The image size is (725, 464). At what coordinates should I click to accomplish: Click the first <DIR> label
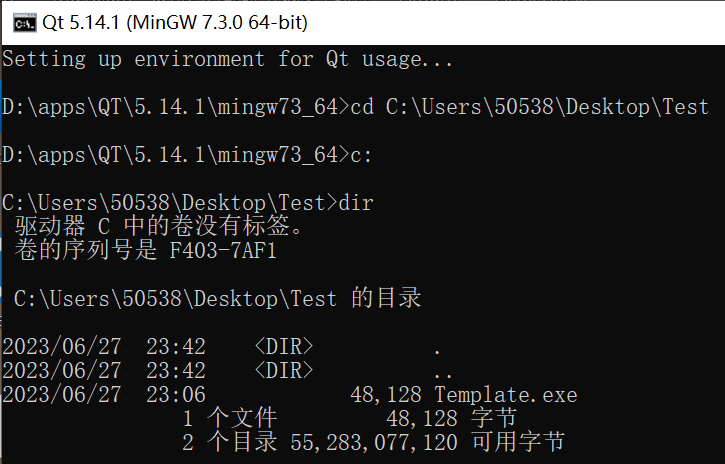(x=284, y=347)
